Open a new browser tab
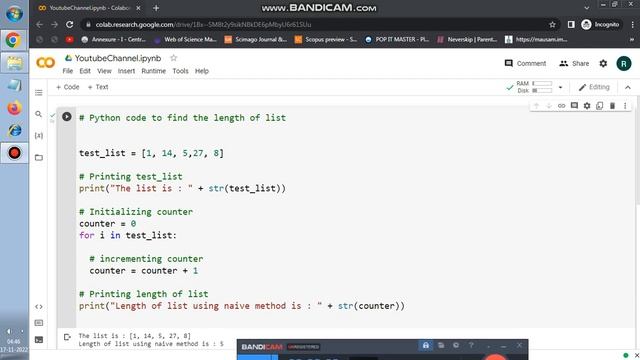 [x=156, y=8]
